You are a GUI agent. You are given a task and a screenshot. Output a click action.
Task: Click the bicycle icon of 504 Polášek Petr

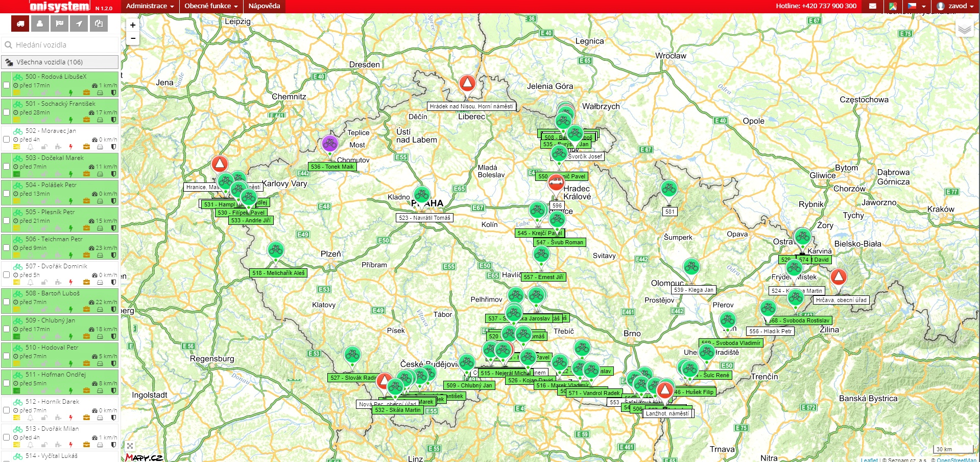[x=18, y=185]
